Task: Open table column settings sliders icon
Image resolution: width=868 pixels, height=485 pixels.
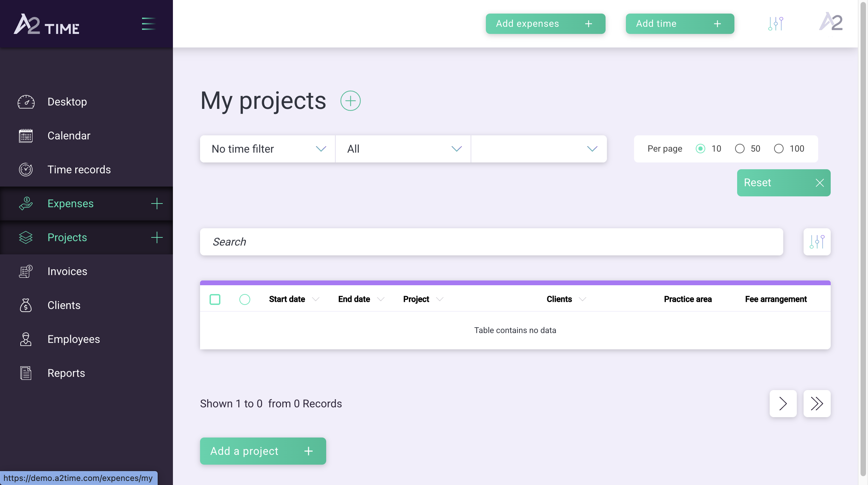Action: click(x=817, y=242)
